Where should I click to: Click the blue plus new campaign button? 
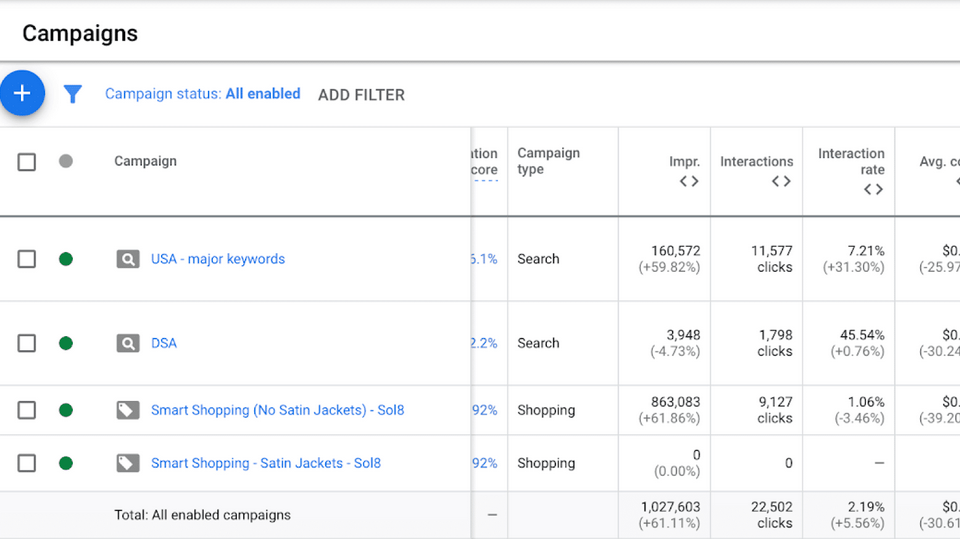pyautogui.click(x=22, y=93)
